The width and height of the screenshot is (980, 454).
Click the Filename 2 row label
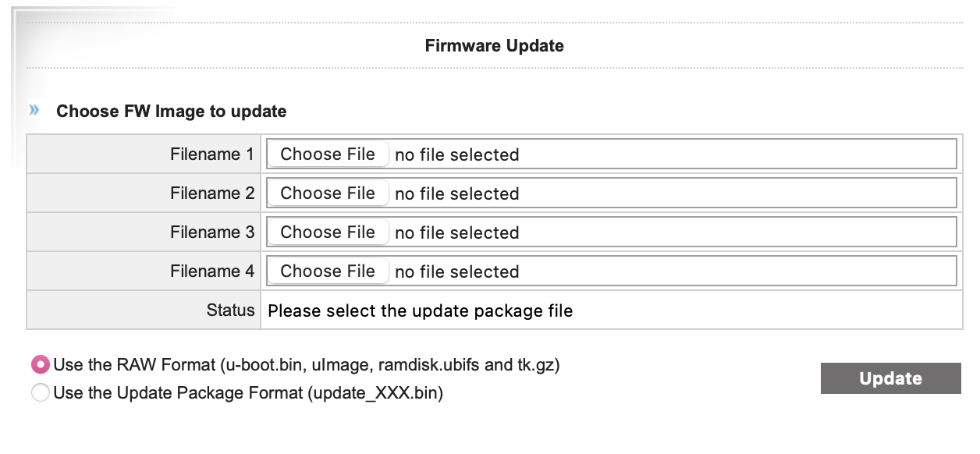[212, 193]
